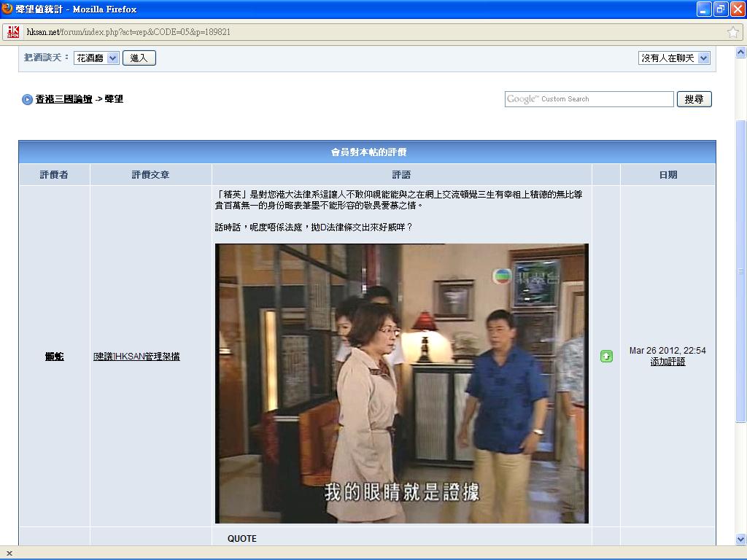
Task: Focus the Google Custom Search field
Action: [589, 99]
